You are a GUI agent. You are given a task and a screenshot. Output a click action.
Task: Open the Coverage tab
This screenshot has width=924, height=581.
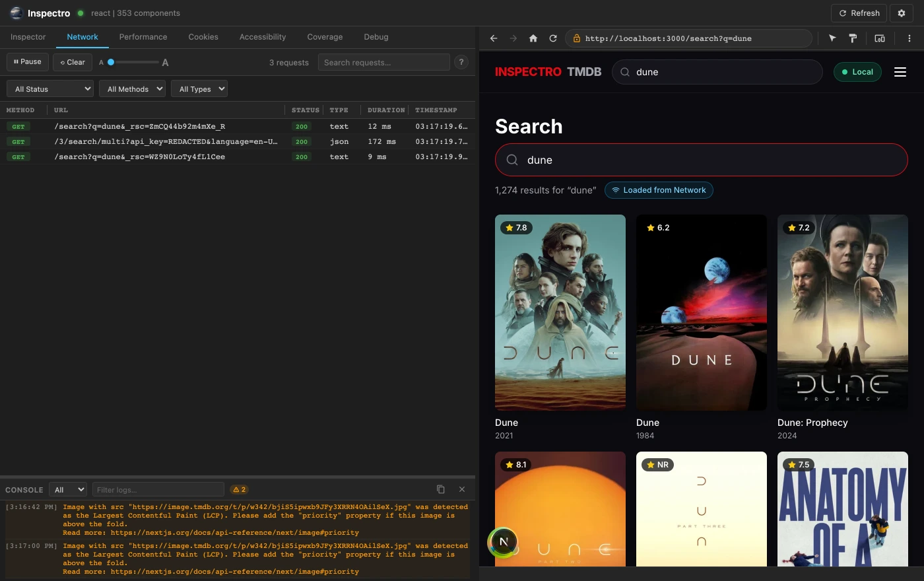click(325, 37)
